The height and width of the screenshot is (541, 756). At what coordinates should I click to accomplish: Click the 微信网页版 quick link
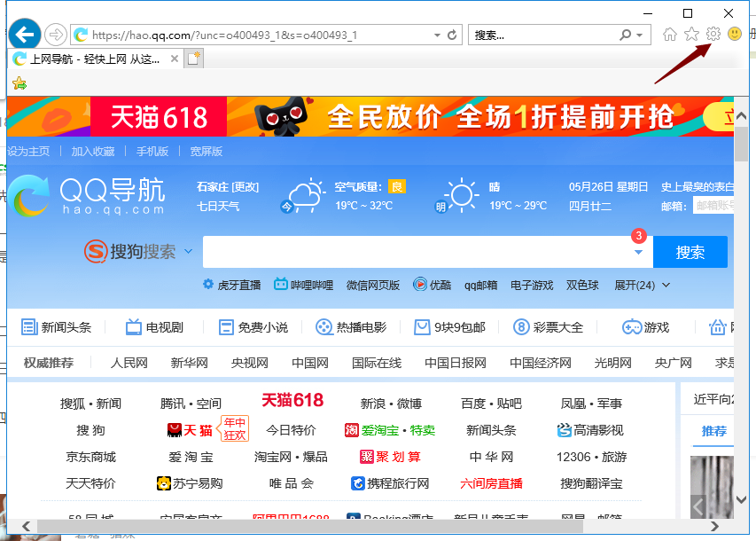373,286
